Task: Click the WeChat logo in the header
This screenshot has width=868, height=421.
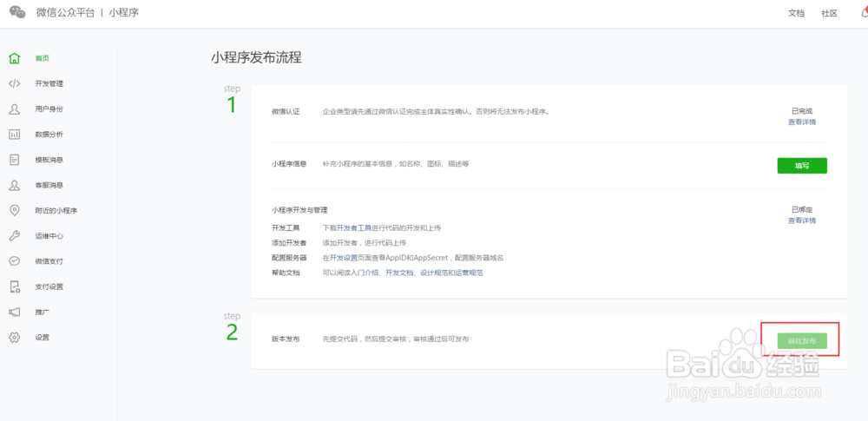Action: pos(17,12)
